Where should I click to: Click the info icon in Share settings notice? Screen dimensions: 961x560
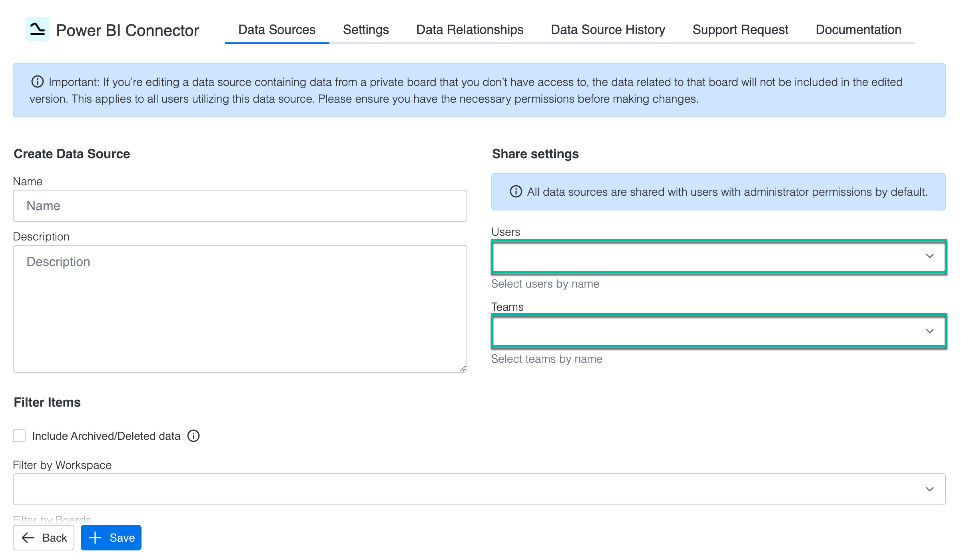coord(516,192)
